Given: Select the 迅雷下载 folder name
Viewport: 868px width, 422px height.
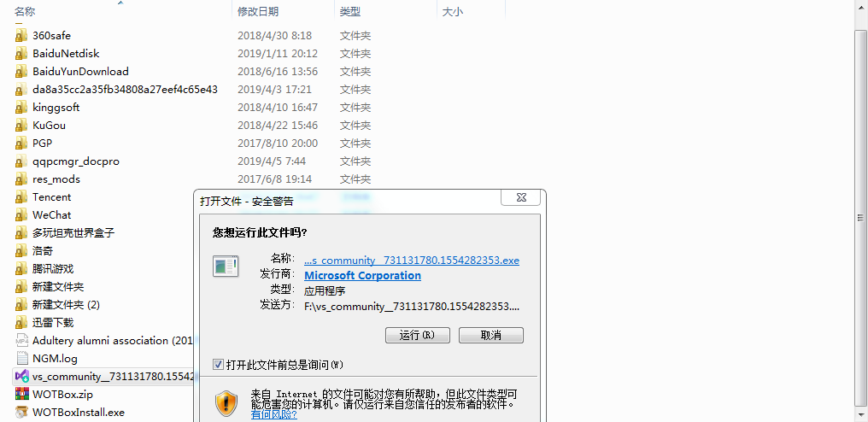Looking at the screenshot, I should click(x=53, y=322).
